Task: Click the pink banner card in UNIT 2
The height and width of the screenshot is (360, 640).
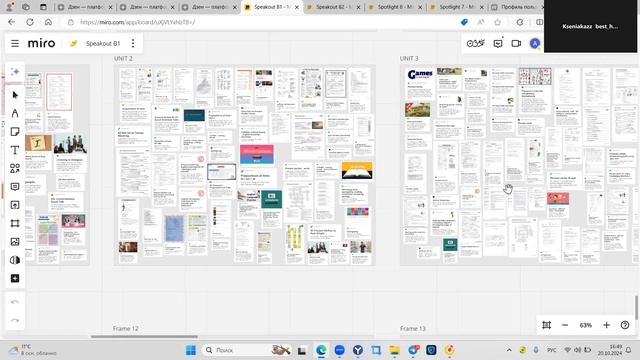Action: pyautogui.click(x=257, y=154)
